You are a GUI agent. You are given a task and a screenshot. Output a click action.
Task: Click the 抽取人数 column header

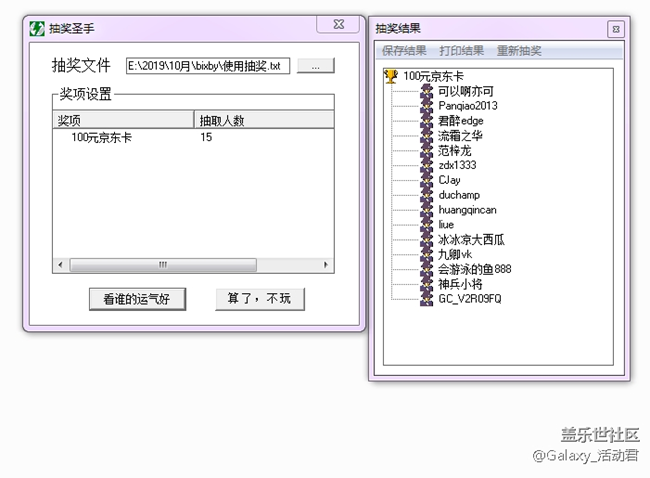coord(264,120)
